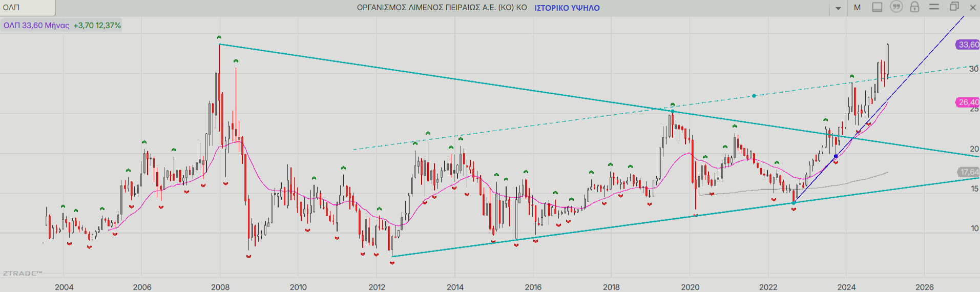Viewport: 980px width, 292px height.
Task: Click the 10 level on the price axis
Action: tap(974, 228)
